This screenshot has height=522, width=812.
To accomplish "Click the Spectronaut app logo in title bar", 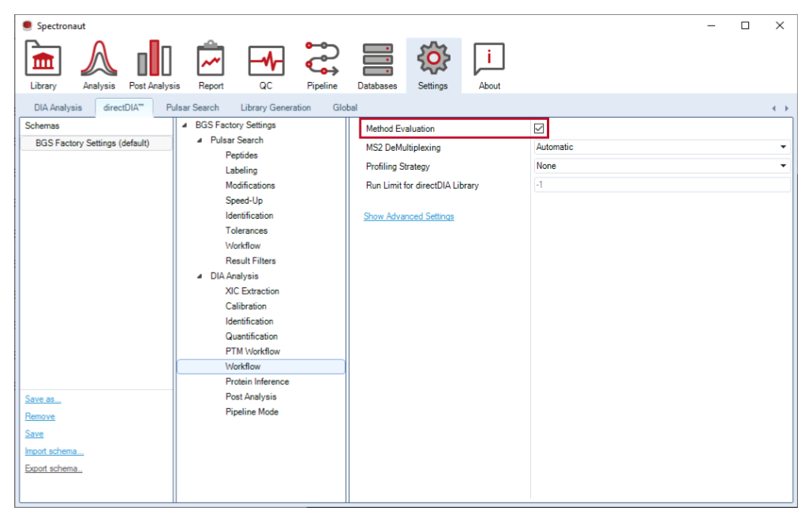I will pyautogui.click(x=28, y=25).
